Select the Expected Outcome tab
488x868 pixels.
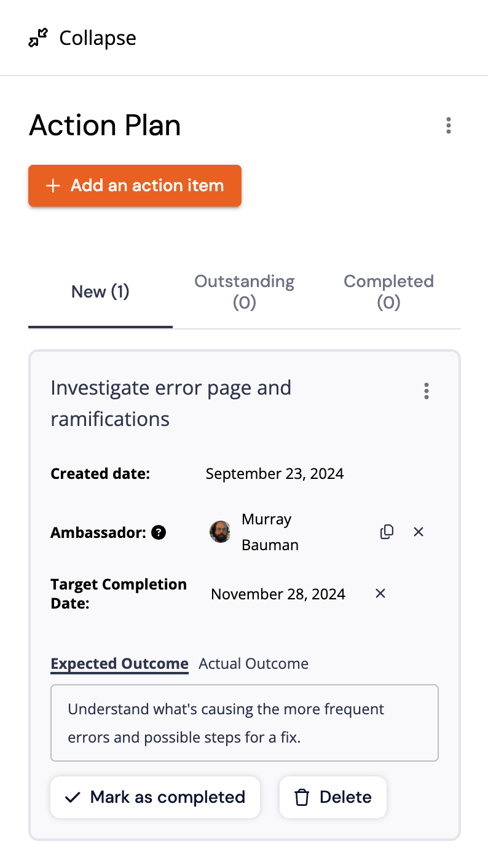click(119, 665)
